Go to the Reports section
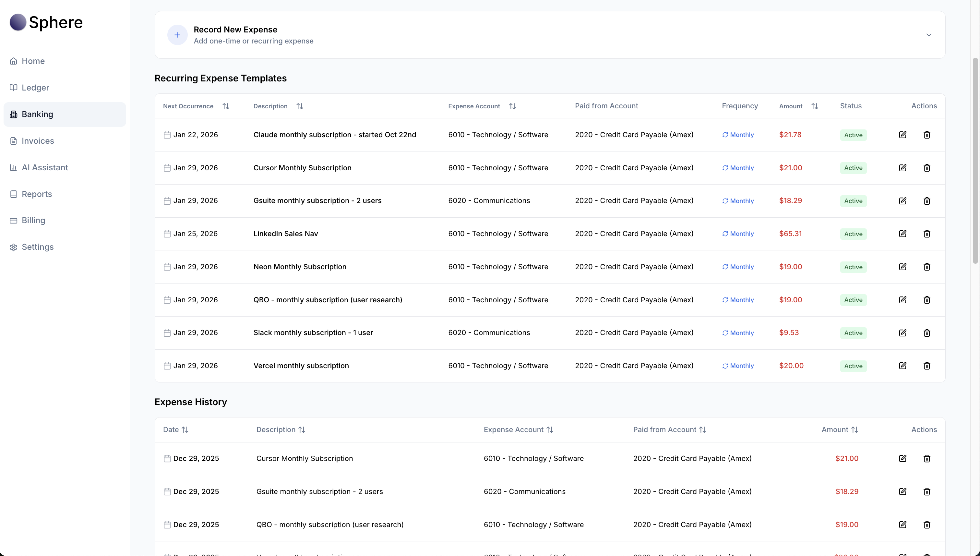This screenshot has height=556, width=980. point(37,194)
